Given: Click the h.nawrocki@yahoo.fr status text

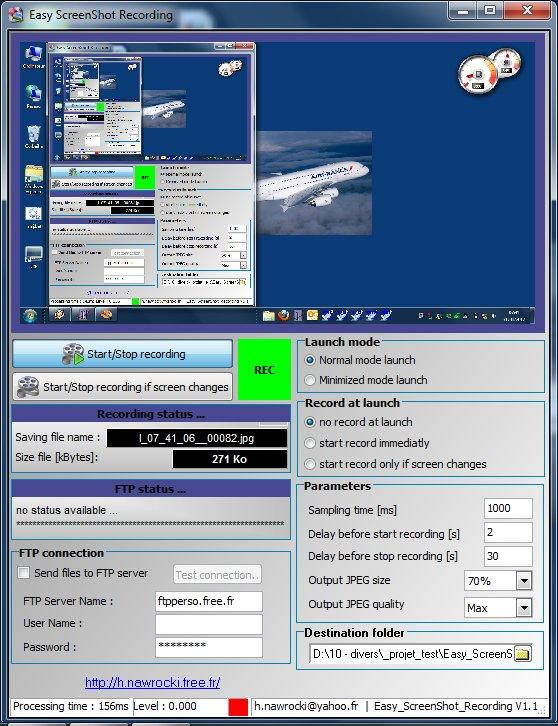Looking at the screenshot, I should 306,706.
